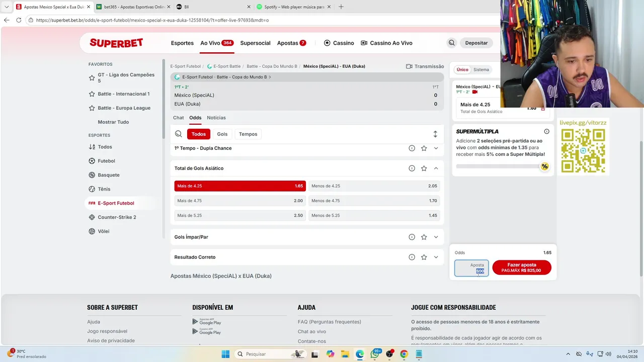The image size is (644, 362).
Task: Open the Cassino Ao Vivo link
Action: 386,43
